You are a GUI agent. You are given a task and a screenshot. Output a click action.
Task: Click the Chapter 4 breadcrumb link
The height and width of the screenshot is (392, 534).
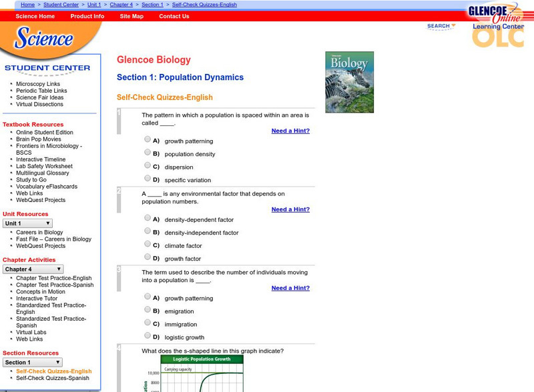121,5
